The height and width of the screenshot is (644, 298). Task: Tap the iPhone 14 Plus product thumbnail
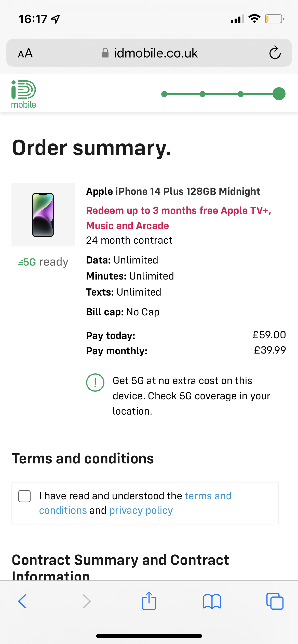(x=43, y=215)
